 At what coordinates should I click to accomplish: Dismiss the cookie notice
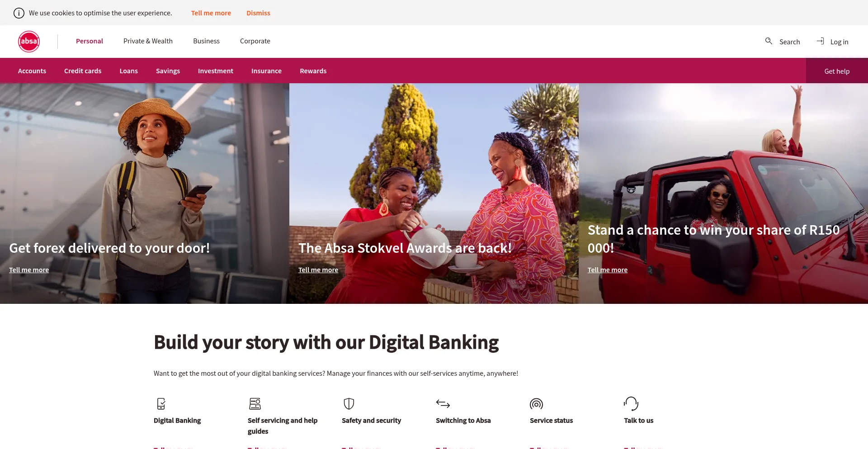point(258,13)
